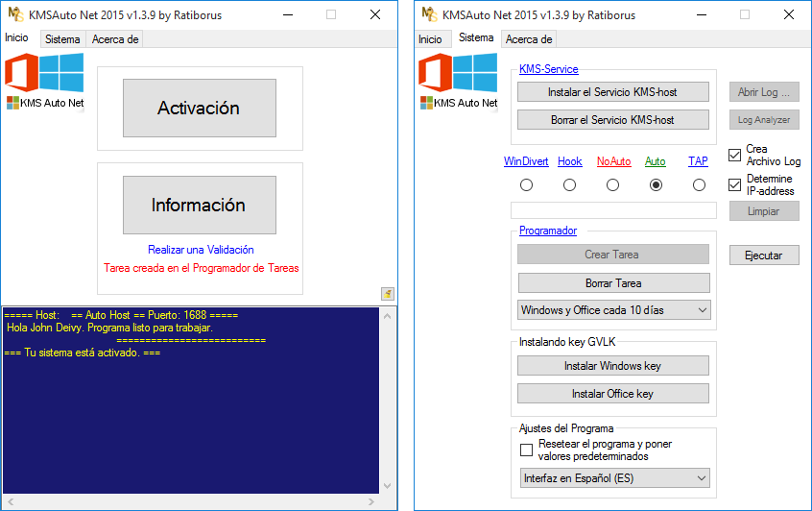Toggle Determine IP-address checkbox
Viewport: 812px width, 511px height.
point(734,184)
